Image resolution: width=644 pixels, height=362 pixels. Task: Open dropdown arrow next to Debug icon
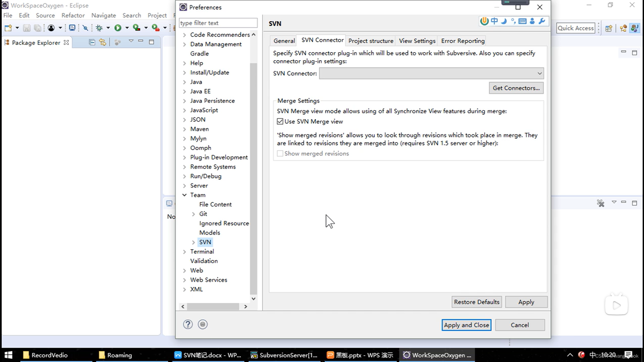point(108,28)
